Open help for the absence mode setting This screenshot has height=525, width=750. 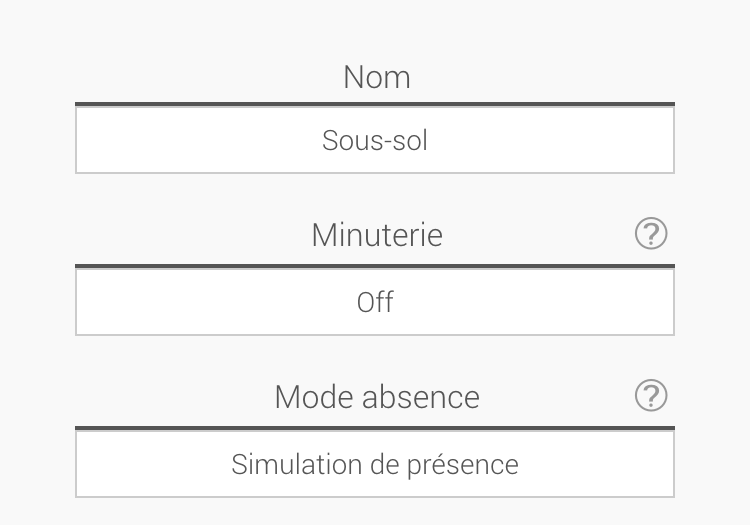(x=651, y=396)
